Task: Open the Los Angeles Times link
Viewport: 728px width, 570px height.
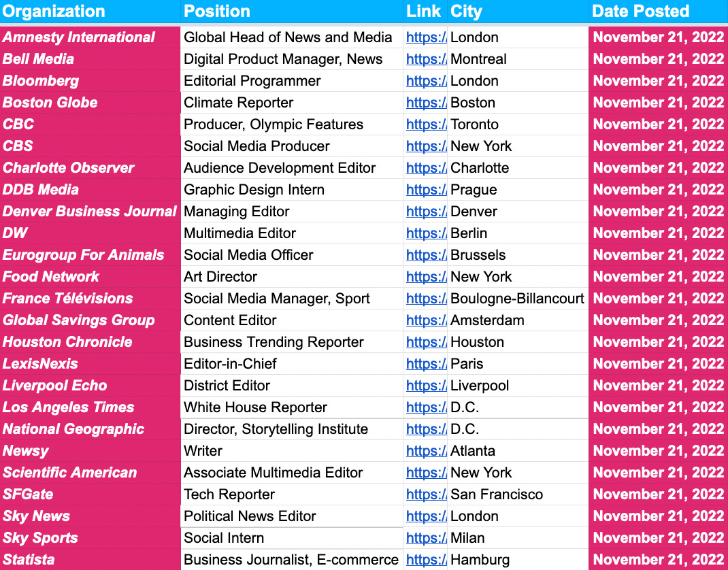Action: pyautogui.click(x=426, y=407)
